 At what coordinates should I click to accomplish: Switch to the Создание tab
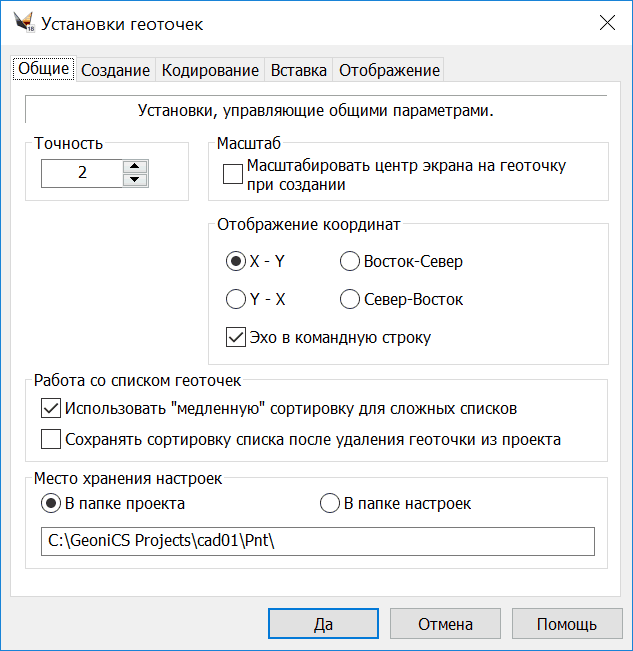click(x=116, y=70)
